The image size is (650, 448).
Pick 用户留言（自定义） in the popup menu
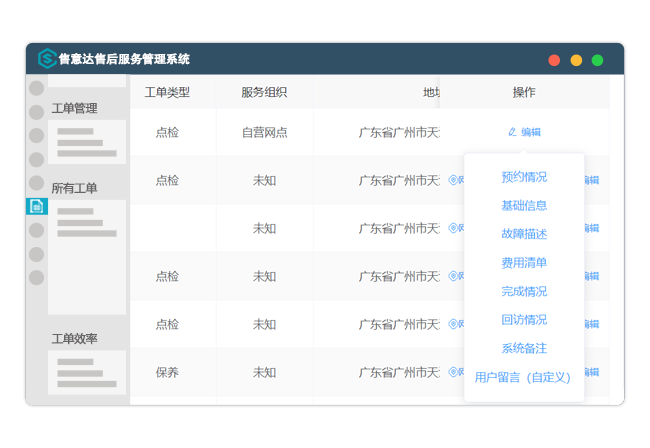point(523,377)
